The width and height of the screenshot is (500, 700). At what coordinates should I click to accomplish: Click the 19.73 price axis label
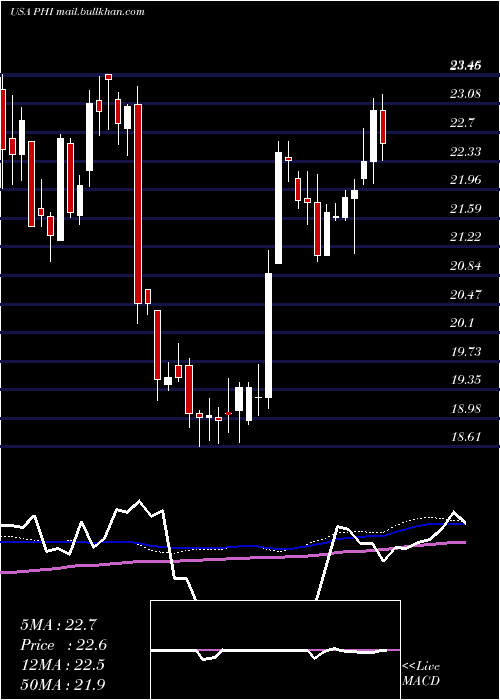465,351
